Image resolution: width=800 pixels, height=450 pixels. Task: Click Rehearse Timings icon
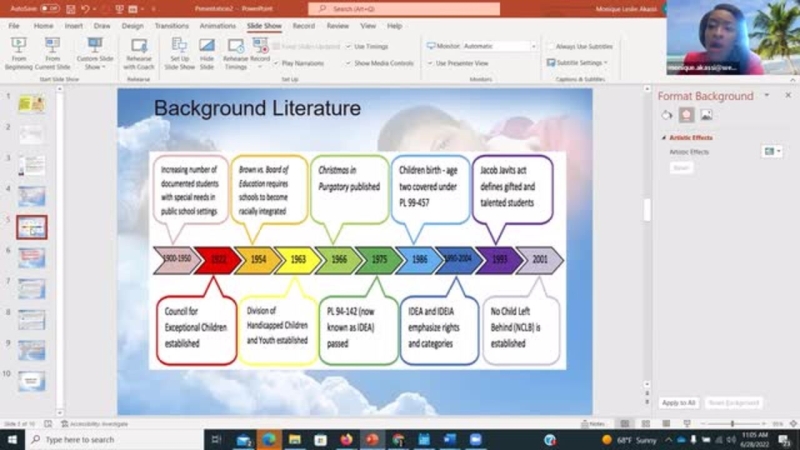[235, 52]
